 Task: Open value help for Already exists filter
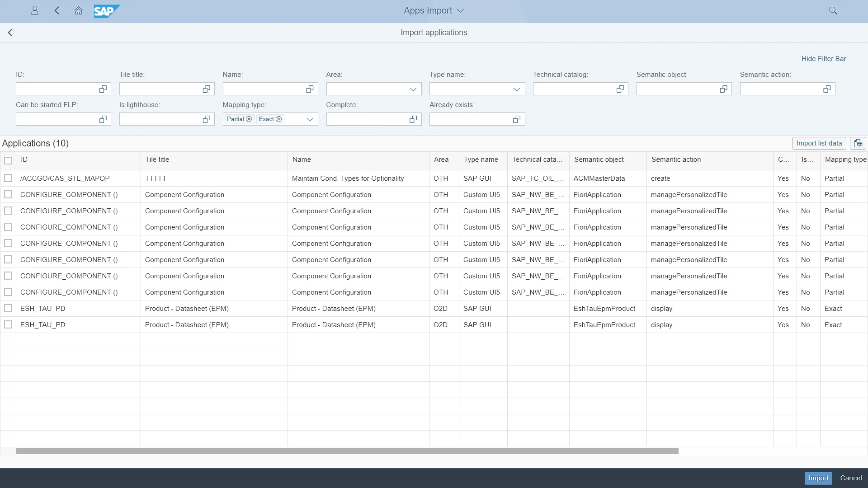[517, 119]
